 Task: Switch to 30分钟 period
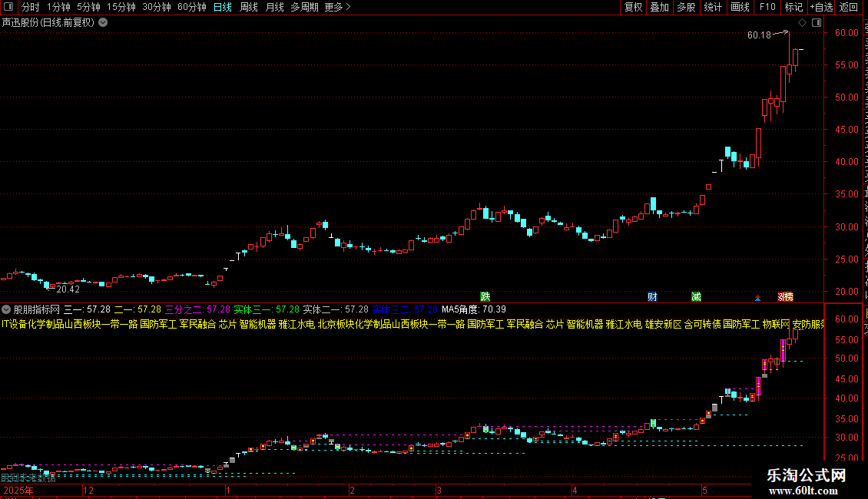[x=157, y=7]
